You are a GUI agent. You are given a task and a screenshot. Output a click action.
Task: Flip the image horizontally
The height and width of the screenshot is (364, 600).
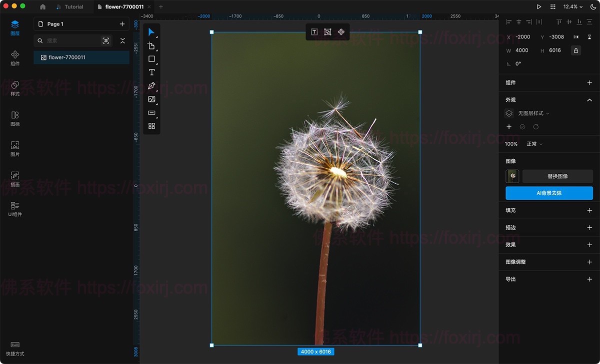coord(576,37)
